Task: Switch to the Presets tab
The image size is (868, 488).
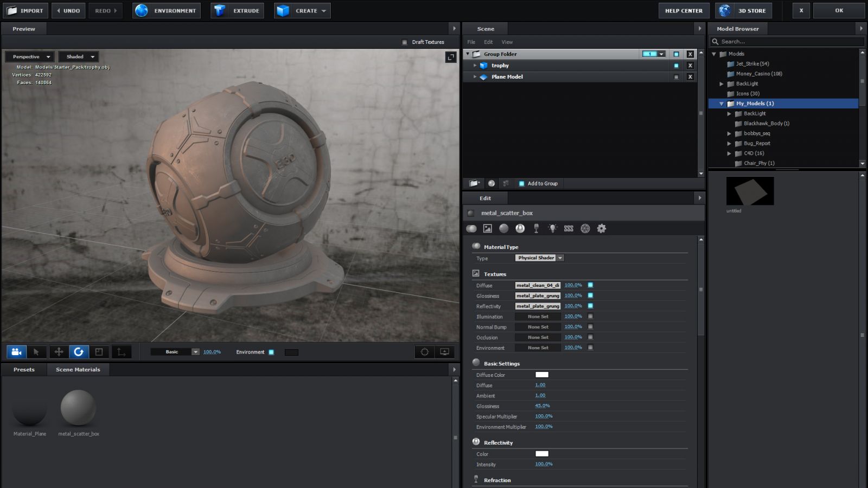Action: [x=24, y=369]
